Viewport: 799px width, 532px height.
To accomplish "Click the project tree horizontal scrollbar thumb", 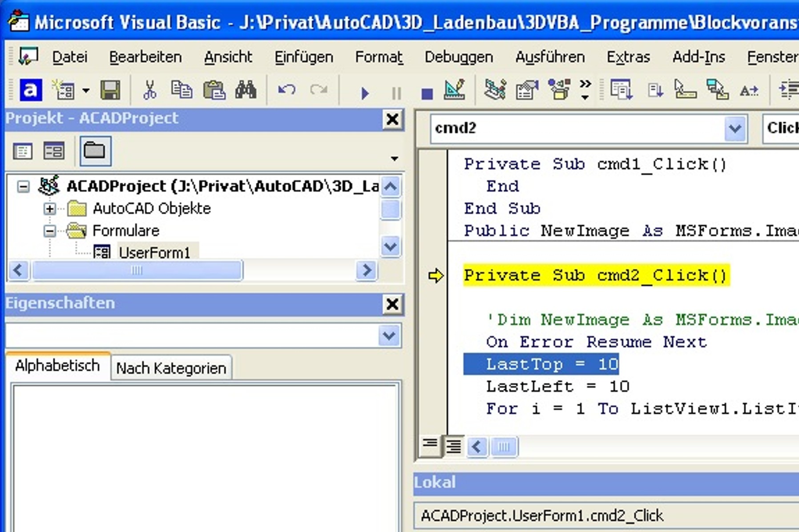I will (x=137, y=270).
